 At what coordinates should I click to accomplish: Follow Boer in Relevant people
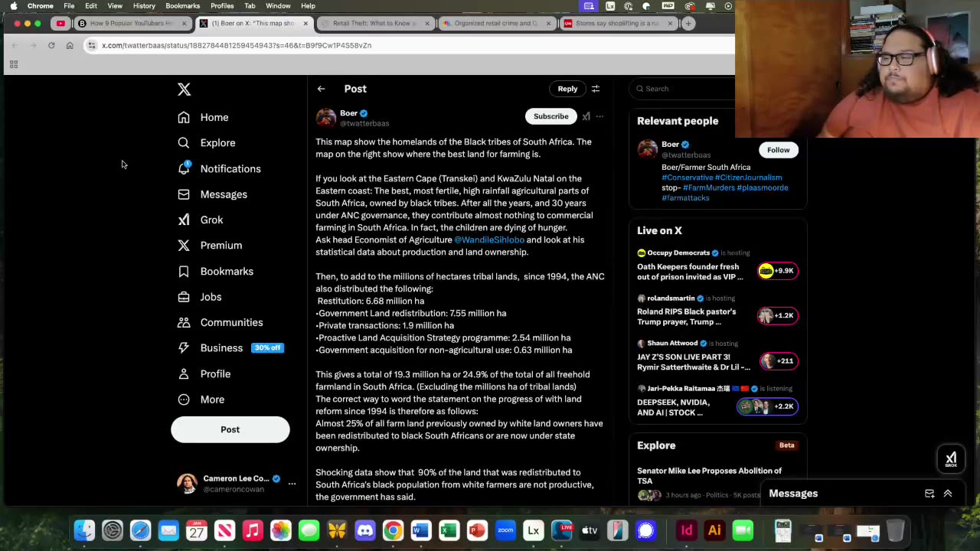(x=778, y=150)
